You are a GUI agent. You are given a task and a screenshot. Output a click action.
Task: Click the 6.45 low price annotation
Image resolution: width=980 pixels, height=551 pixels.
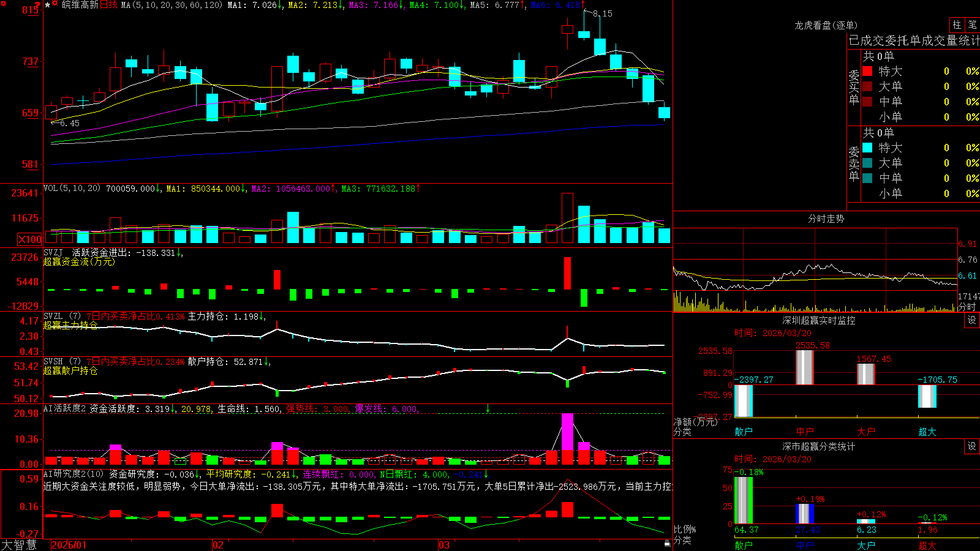(x=70, y=123)
